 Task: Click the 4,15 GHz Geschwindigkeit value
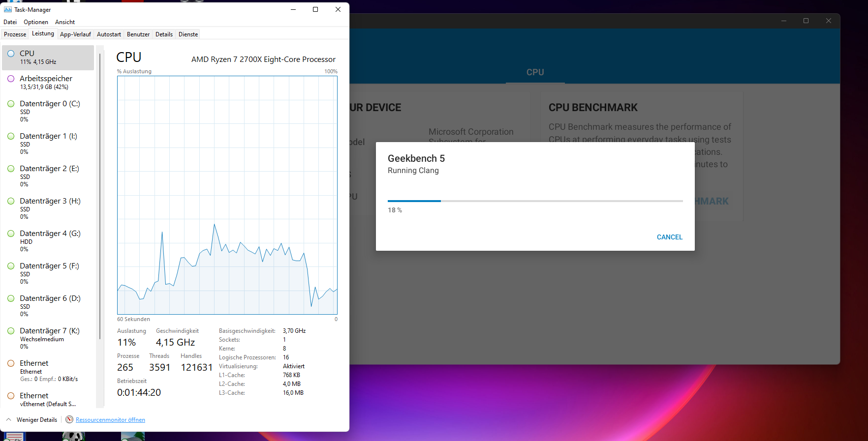point(175,343)
